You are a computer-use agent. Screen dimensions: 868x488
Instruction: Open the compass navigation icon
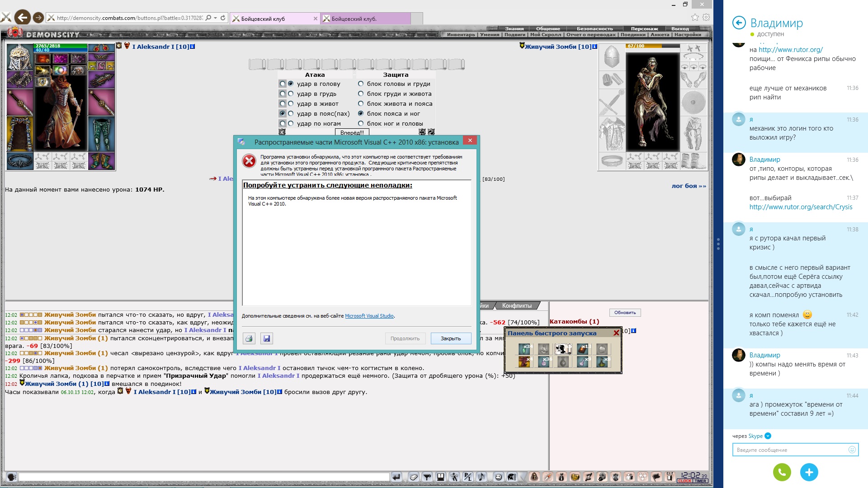(548, 477)
